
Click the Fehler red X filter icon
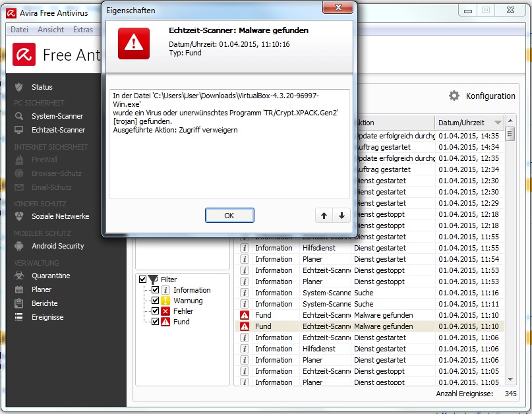click(165, 311)
